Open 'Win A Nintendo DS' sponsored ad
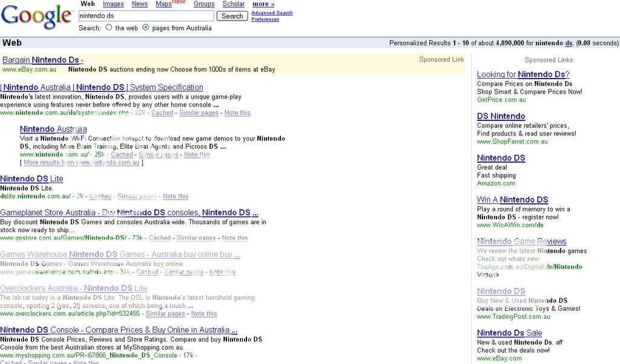The image size is (620, 364). pos(512,200)
